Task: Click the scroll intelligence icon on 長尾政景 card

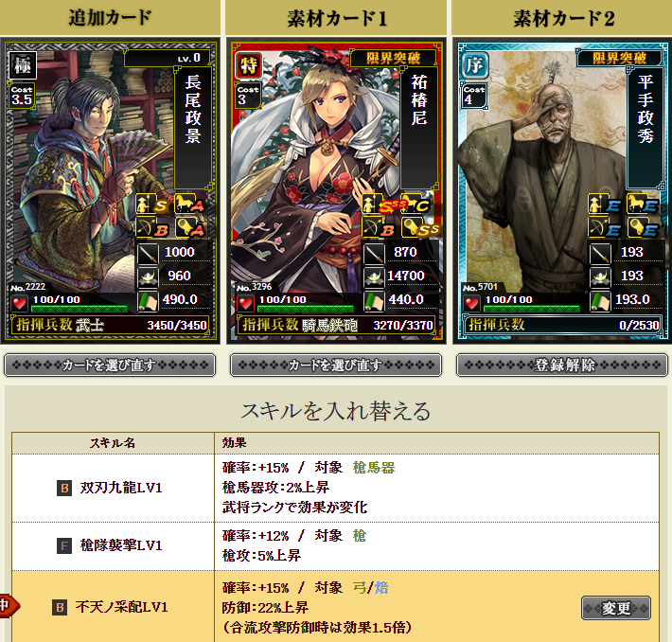Action: click(148, 300)
